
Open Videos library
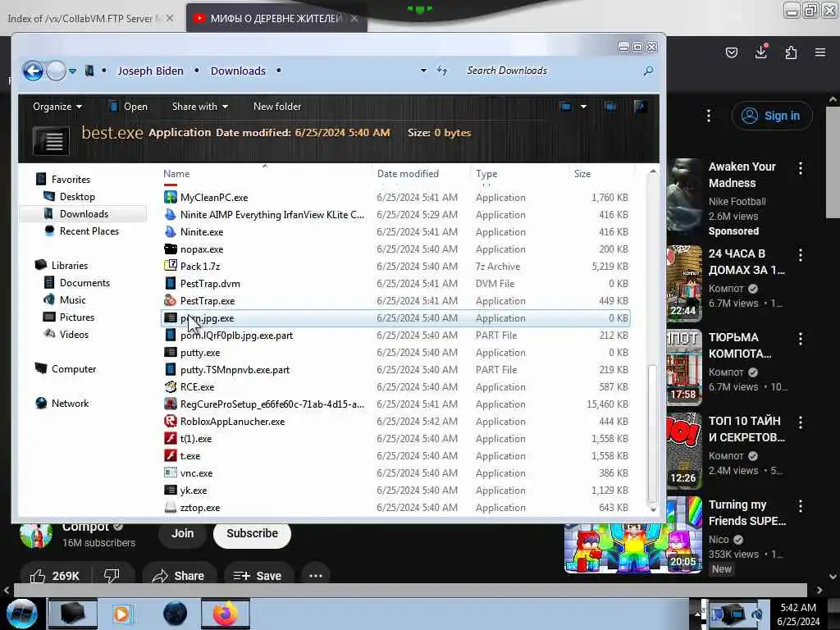click(74, 335)
